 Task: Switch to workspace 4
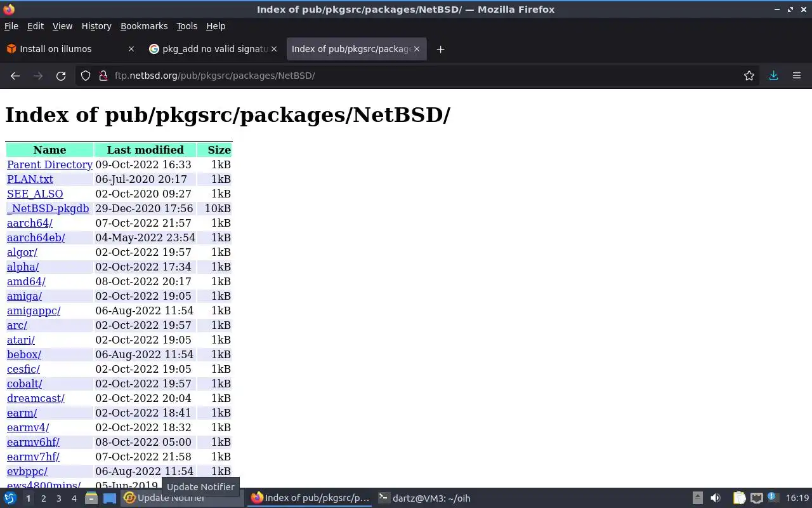[x=74, y=498]
